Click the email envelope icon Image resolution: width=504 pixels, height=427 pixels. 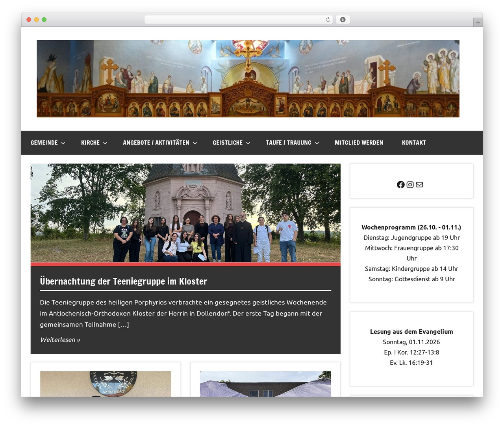pos(419,184)
